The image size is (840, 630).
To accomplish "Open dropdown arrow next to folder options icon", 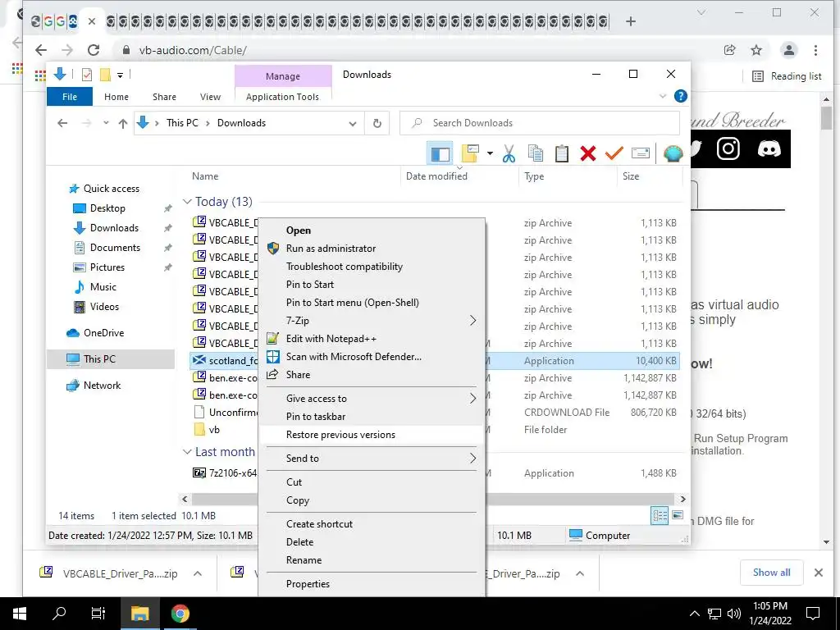I will [x=490, y=153].
